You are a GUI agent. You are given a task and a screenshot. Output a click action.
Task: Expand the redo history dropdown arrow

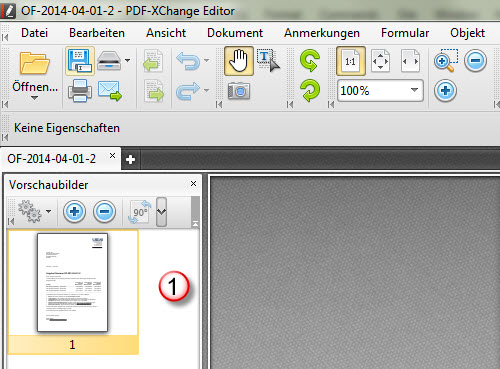[206, 90]
